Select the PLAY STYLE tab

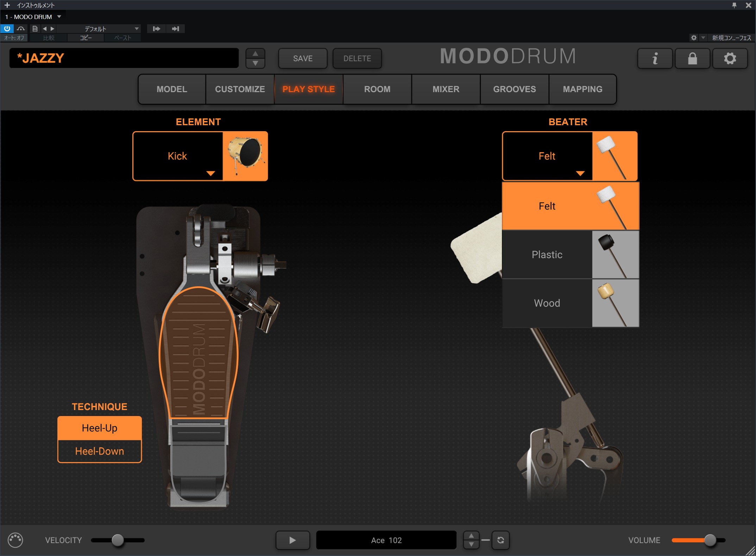tap(309, 89)
